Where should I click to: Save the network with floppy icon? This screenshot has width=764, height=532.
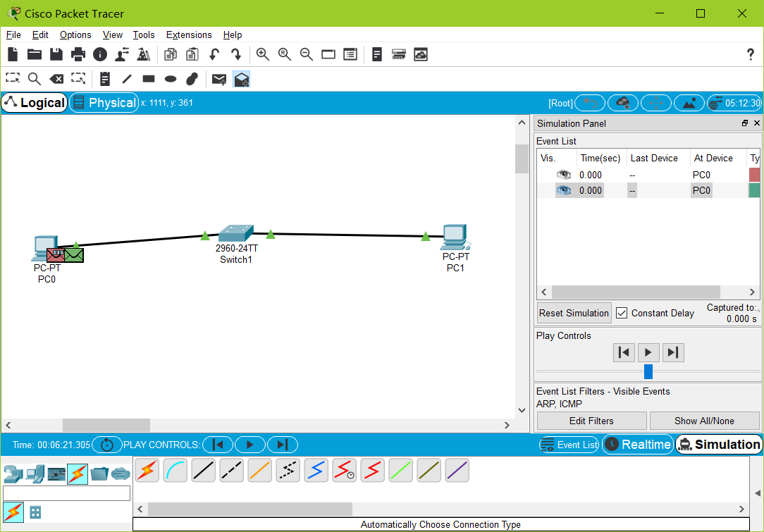click(x=56, y=54)
